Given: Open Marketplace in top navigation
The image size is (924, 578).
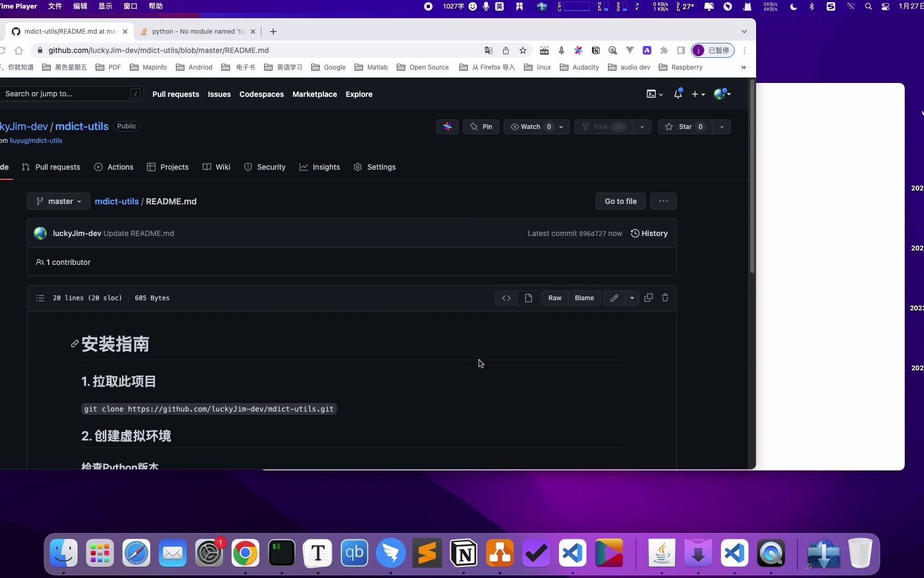Looking at the screenshot, I should click(x=314, y=94).
